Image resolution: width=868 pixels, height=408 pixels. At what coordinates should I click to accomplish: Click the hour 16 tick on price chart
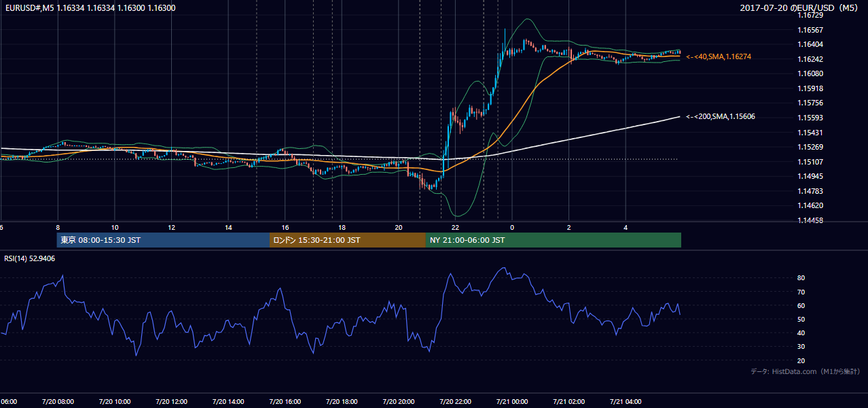(x=285, y=228)
